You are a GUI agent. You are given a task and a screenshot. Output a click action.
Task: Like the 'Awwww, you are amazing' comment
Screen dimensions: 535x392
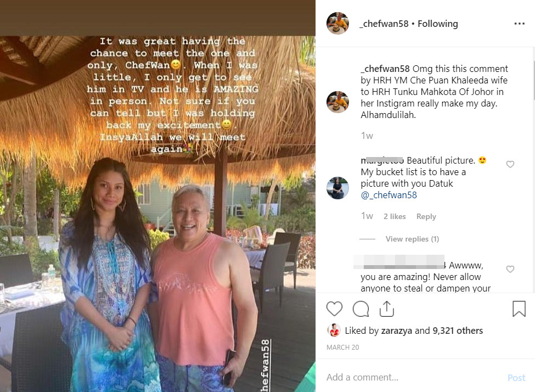(x=510, y=269)
